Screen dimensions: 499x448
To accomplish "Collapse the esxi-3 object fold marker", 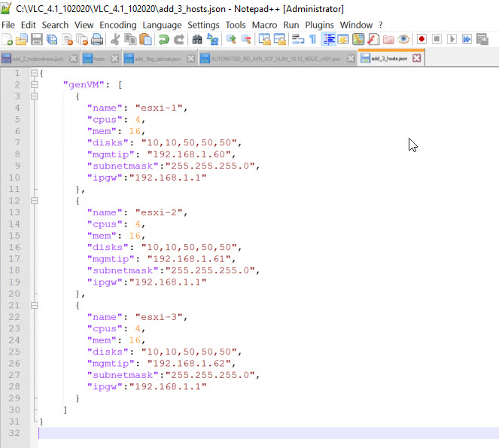I will pos(34,306).
